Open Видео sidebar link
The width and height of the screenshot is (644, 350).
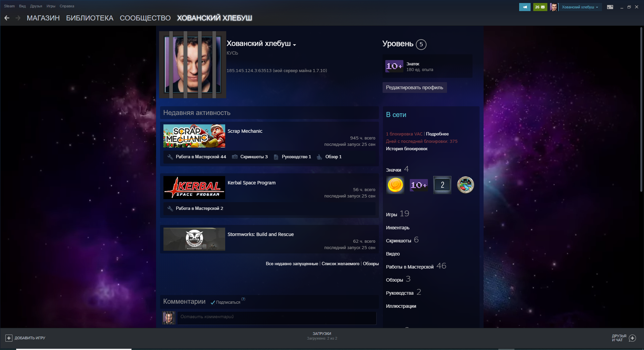tap(393, 254)
